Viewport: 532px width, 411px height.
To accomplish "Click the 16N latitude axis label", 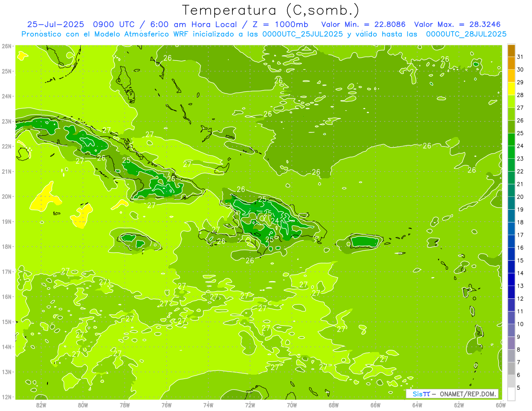I will click(7, 297).
